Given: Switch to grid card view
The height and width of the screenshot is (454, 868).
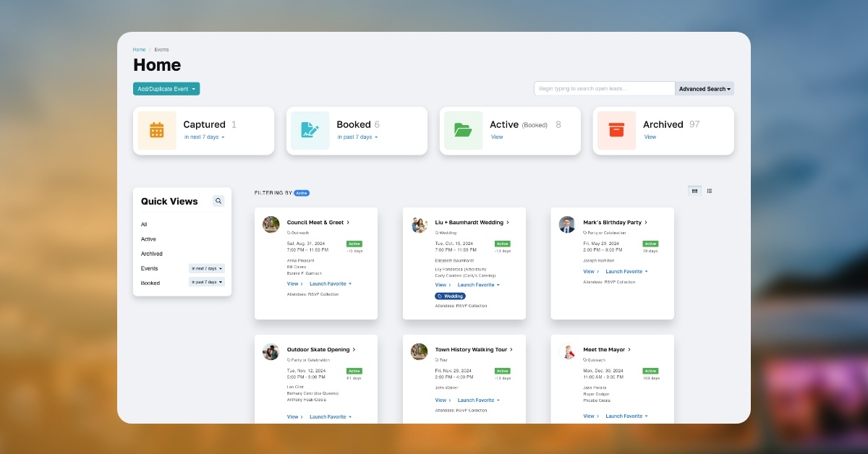Looking at the screenshot, I should click(695, 191).
